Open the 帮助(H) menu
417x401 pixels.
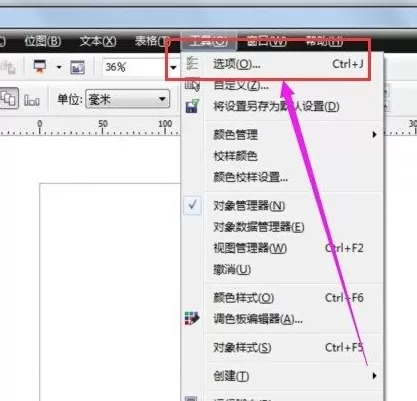pos(324,41)
